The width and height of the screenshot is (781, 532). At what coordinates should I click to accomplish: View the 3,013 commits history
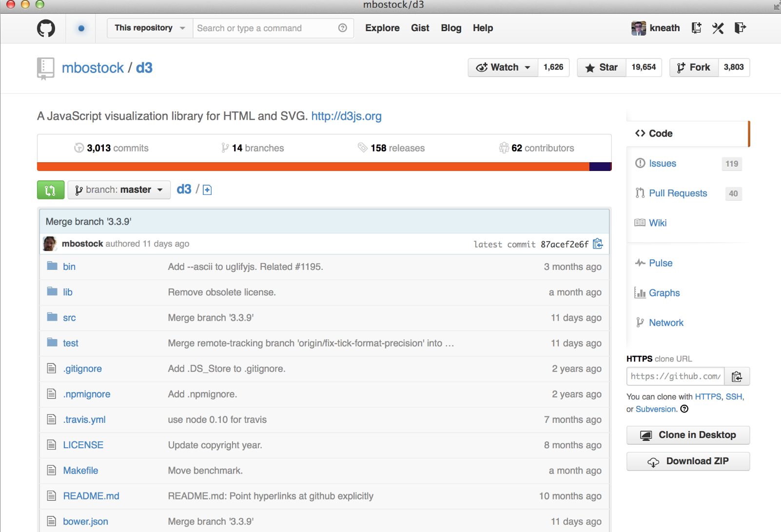click(x=112, y=148)
